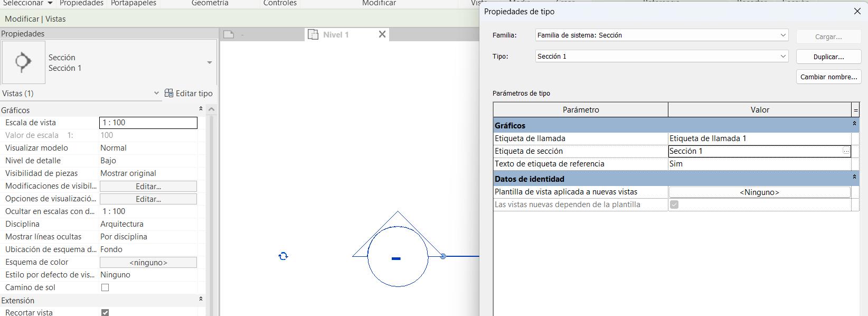This screenshot has width=868, height=316.
Task: Click the section type thumbnail icon
Action: [23, 62]
